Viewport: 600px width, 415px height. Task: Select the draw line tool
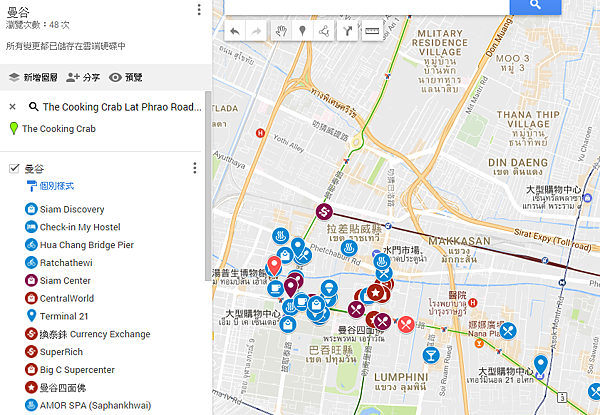point(324,31)
